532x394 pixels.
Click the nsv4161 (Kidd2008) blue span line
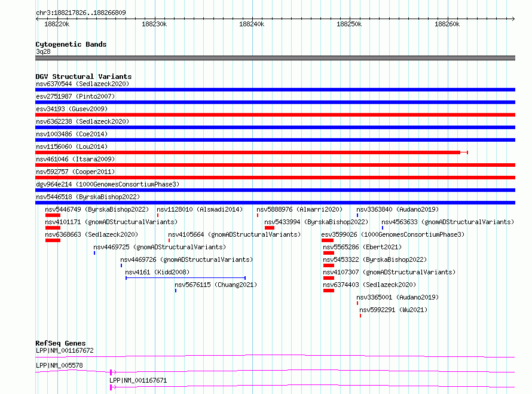coord(185,278)
